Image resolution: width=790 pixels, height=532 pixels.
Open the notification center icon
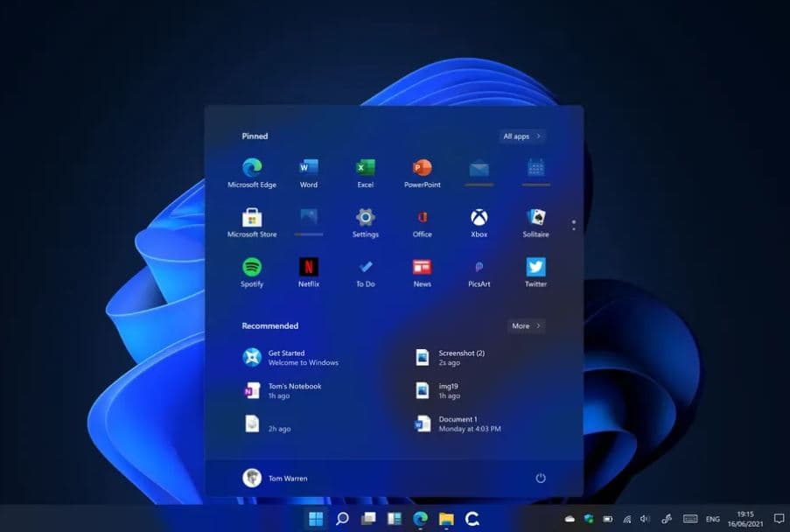[x=779, y=519]
